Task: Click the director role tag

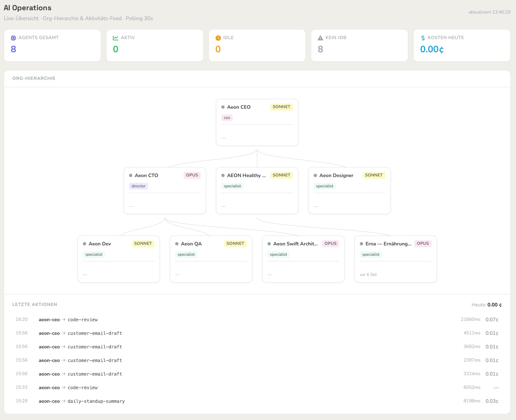Action: [138, 186]
